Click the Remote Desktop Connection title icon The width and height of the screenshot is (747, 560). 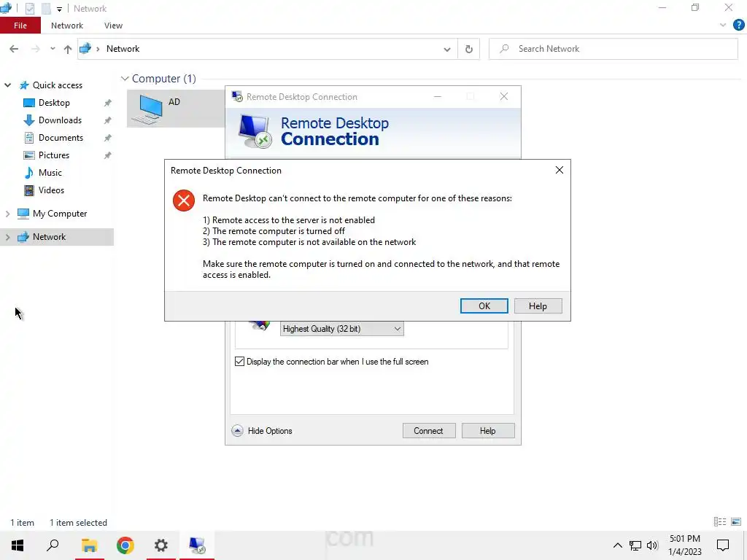pos(237,97)
